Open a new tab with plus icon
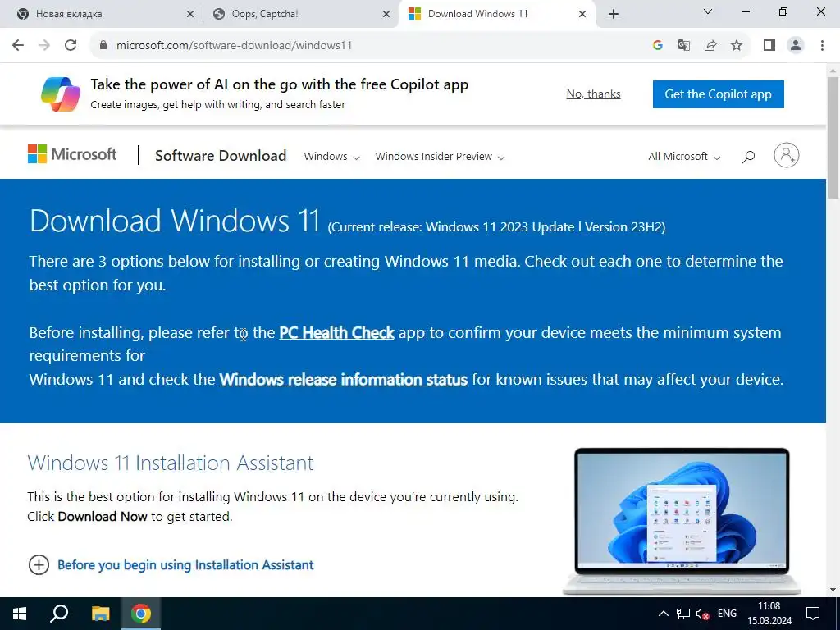Image resolution: width=840 pixels, height=630 pixels. tap(614, 14)
